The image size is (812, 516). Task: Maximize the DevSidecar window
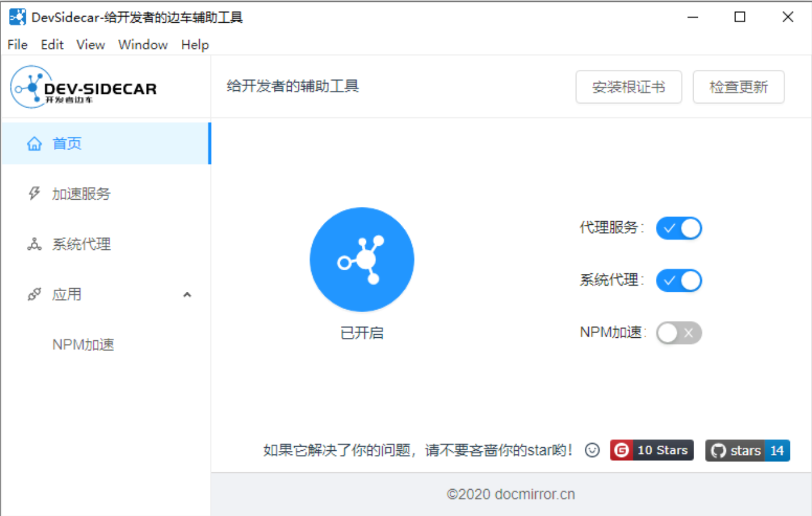pyautogui.click(x=740, y=17)
